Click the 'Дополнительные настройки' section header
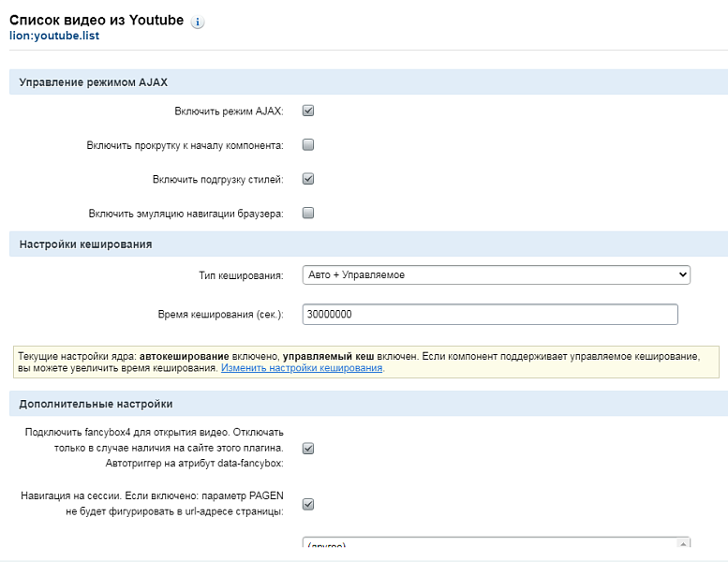 pyautogui.click(x=96, y=404)
